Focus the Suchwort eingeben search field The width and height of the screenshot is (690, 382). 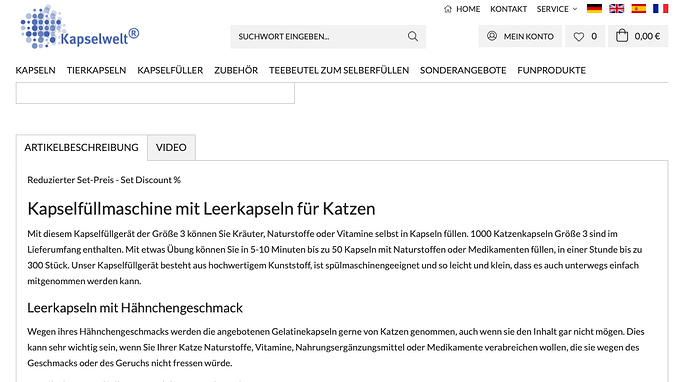[x=319, y=37]
